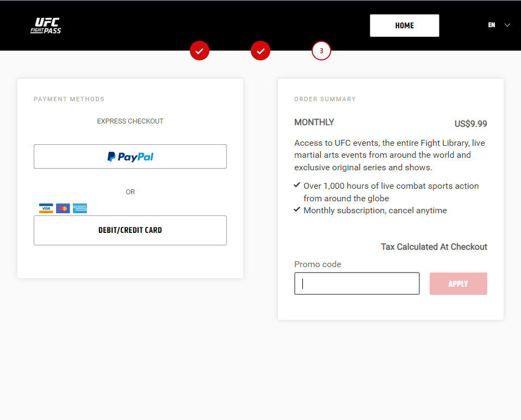Click the 'Access to UFC events' description

pos(389,155)
